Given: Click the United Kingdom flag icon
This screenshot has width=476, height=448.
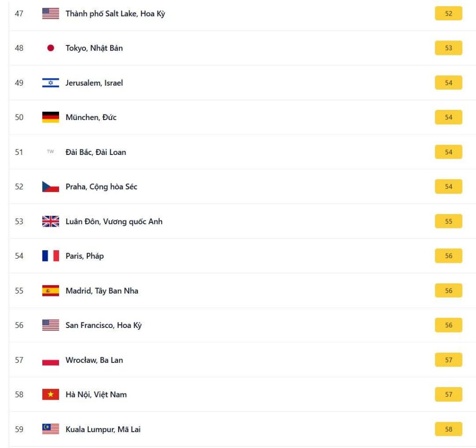Looking at the screenshot, I should [51, 221].
